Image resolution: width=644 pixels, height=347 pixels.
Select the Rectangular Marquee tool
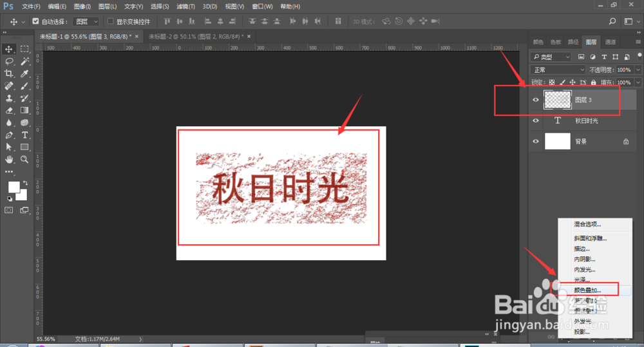24,49
